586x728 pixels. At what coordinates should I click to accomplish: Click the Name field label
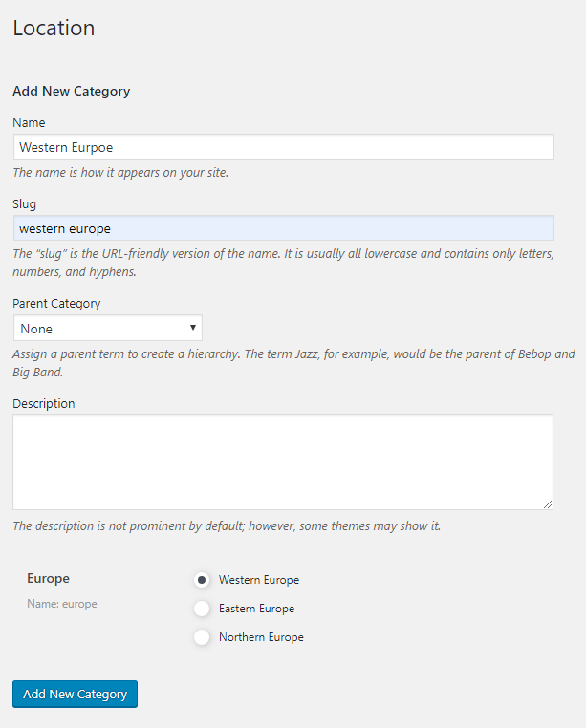coord(29,123)
